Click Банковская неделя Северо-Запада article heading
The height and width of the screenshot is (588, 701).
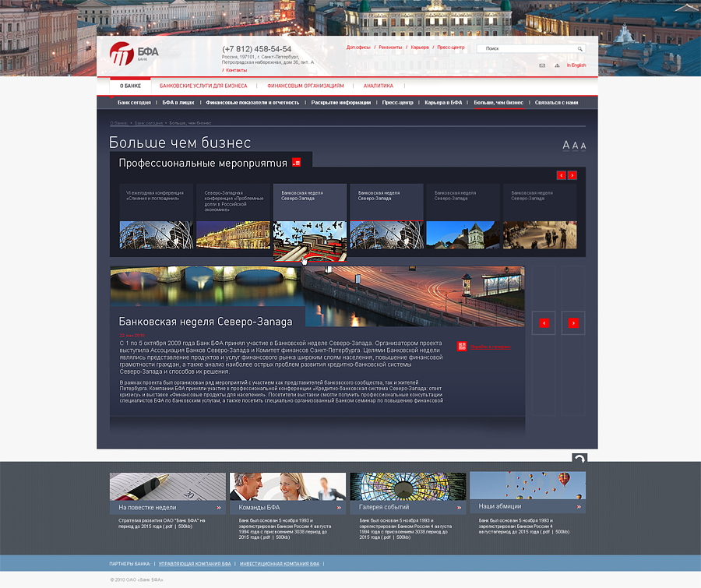pos(205,322)
